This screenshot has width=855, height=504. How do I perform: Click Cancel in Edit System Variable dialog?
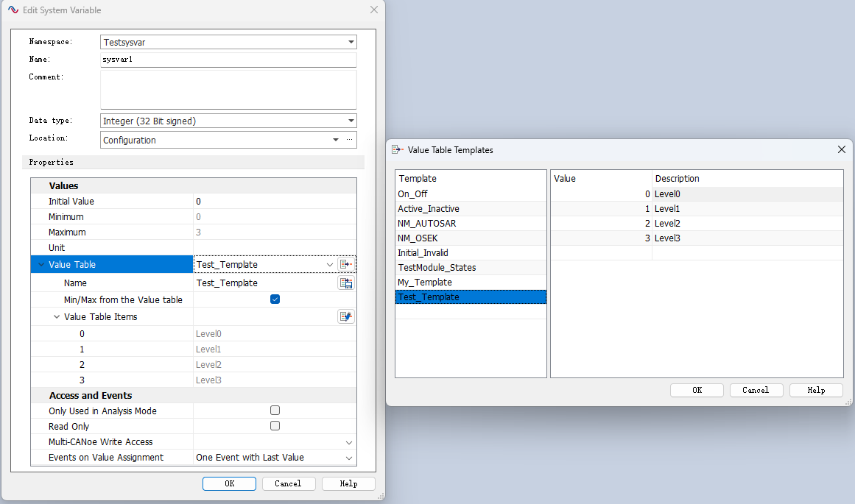point(288,483)
